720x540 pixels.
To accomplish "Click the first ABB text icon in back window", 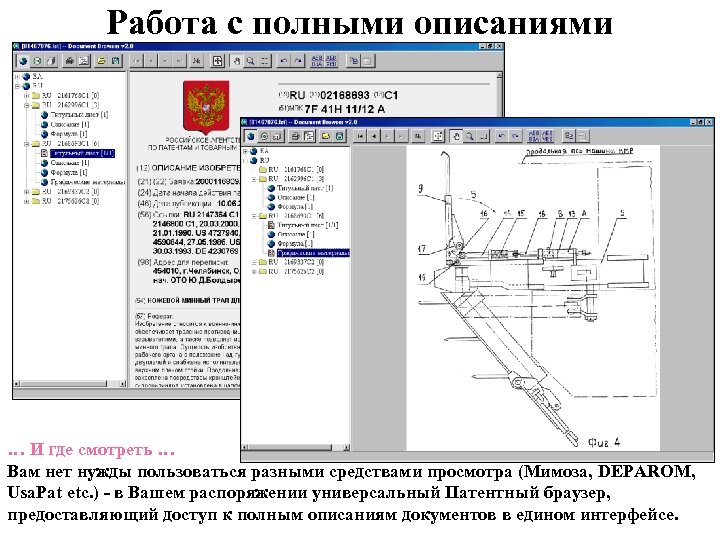I will point(317,61).
